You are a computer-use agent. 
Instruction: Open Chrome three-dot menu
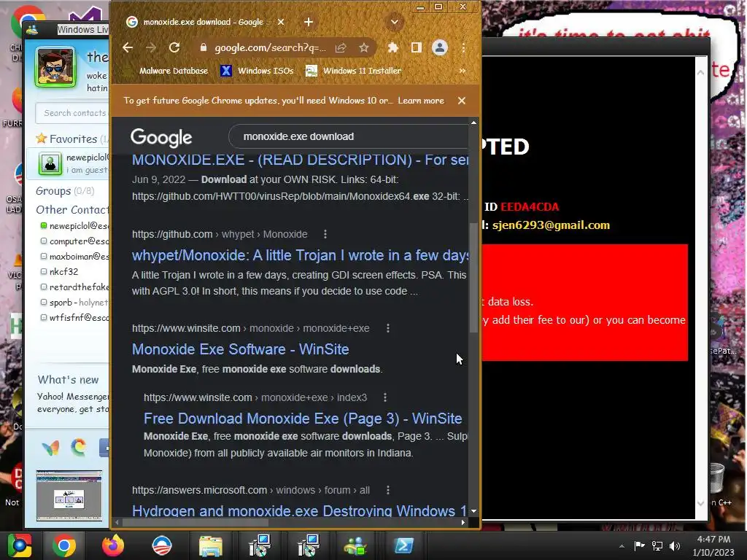click(x=463, y=47)
